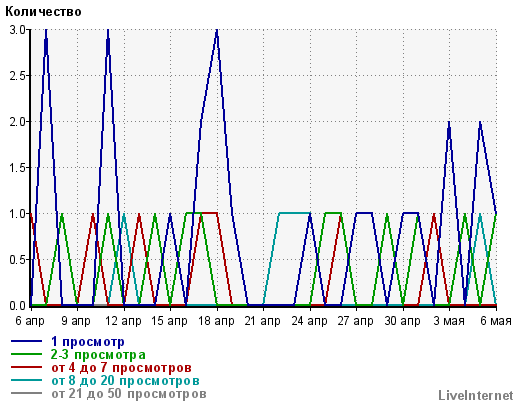Select the '1 просмотр' legend label

[x=88, y=342]
